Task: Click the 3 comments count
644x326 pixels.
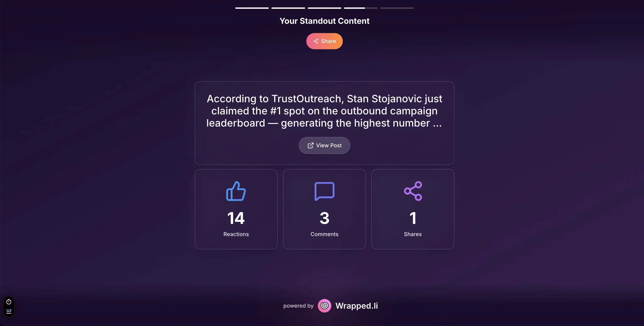Action: 324,218
